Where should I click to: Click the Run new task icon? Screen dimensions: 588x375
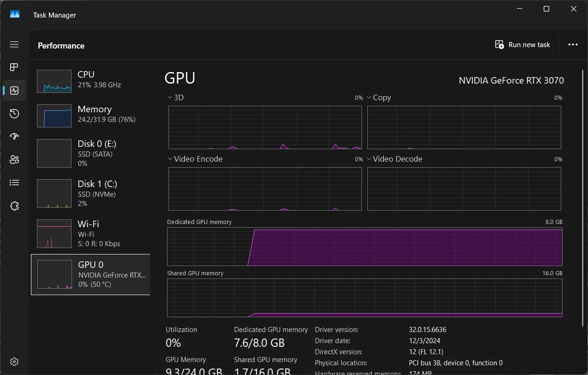click(499, 45)
